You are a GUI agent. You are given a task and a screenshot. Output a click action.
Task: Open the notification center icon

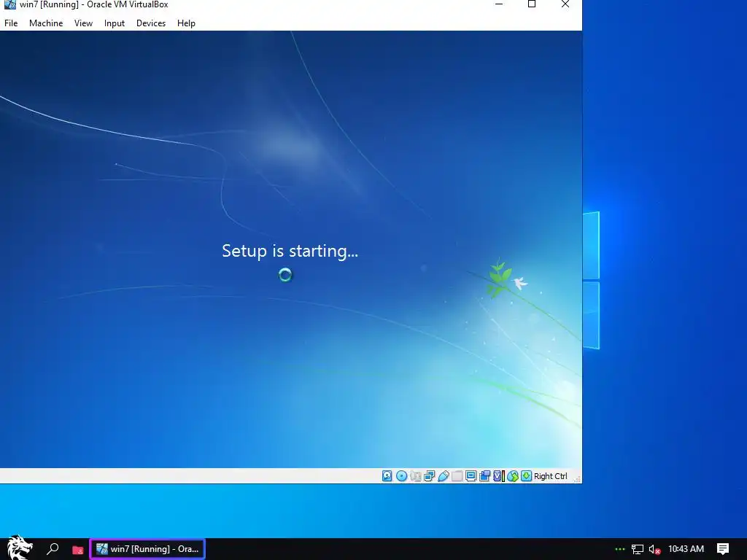[723, 549]
